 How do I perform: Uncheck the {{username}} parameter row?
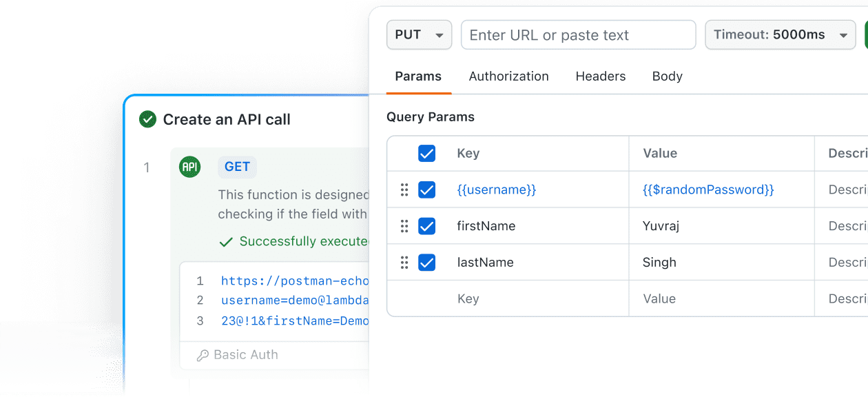pyautogui.click(x=426, y=190)
